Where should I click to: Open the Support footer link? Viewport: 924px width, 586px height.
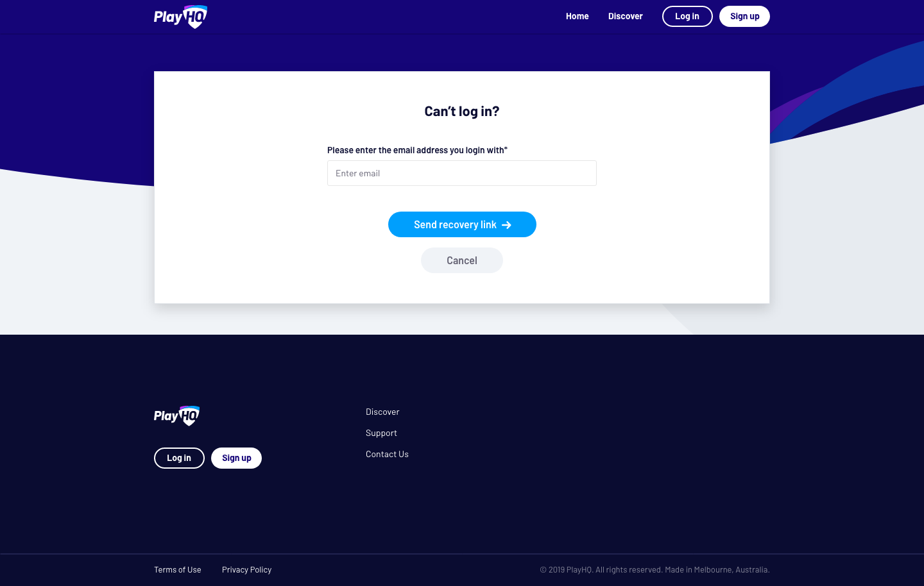tap(381, 433)
